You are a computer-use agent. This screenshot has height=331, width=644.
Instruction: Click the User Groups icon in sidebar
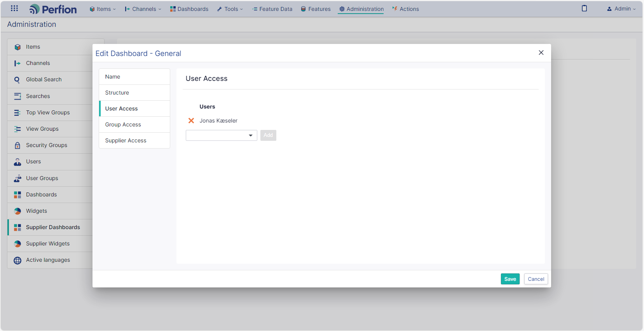[x=17, y=179]
